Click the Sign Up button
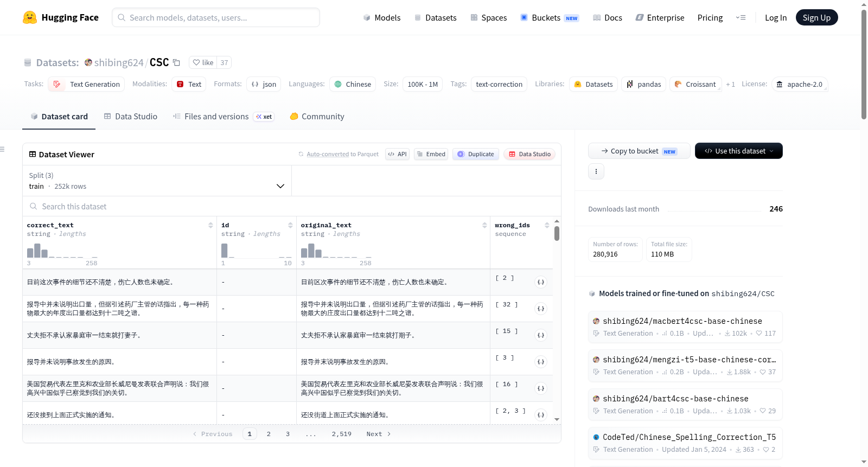Viewport: 868px width, 467px height. 816,17
